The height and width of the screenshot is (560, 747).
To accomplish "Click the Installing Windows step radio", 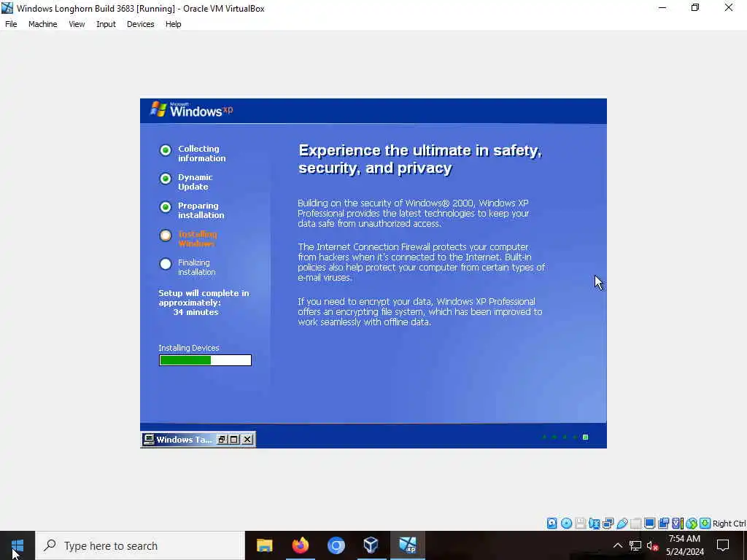I will (x=166, y=236).
